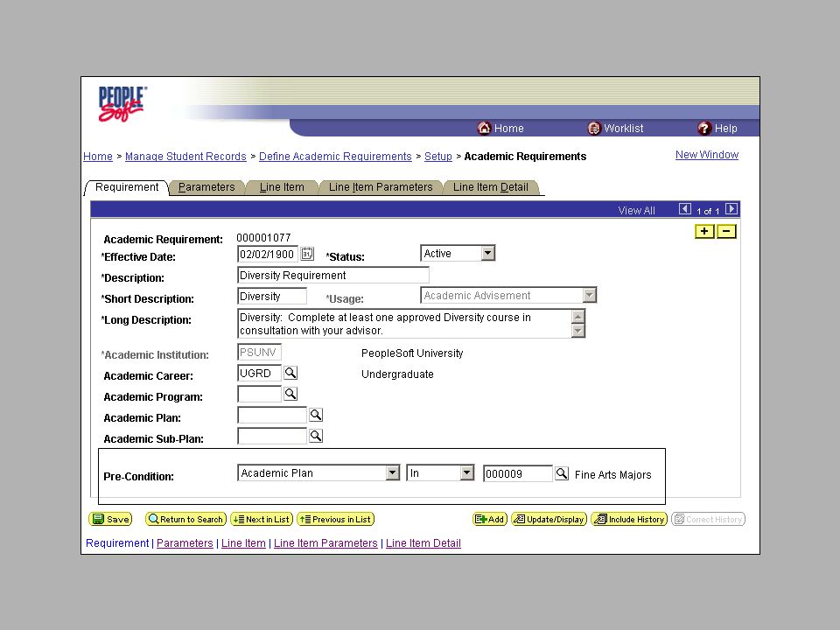Viewport: 840px width, 630px height.
Task: Add a new row with plus button
Action: (704, 231)
